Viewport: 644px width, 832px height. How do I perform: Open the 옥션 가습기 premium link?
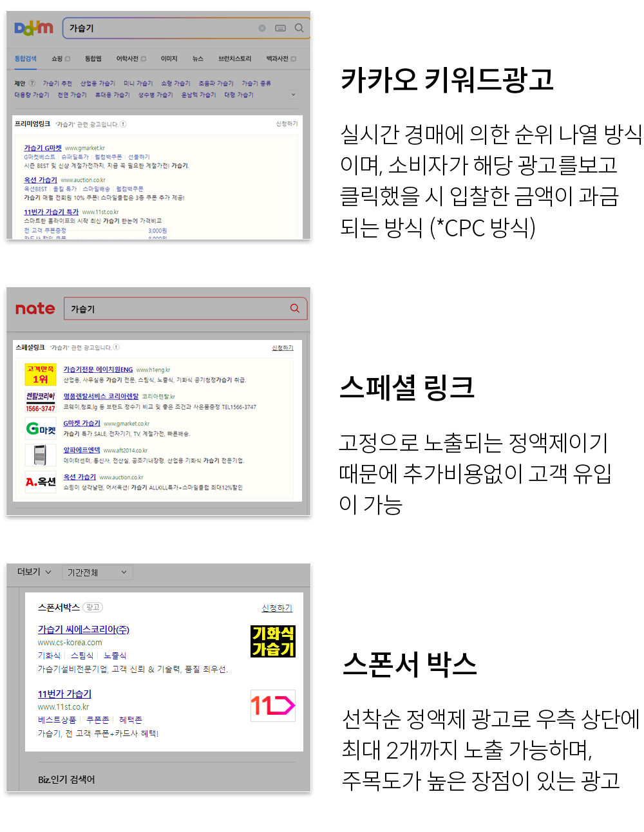click(x=41, y=180)
